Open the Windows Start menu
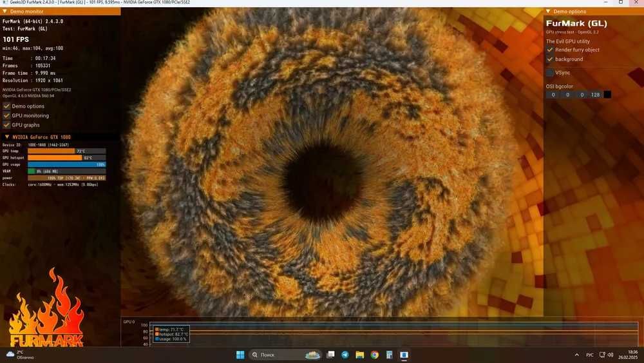The width and height of the screenshot is (644, 363). click(x=240, y=355)
